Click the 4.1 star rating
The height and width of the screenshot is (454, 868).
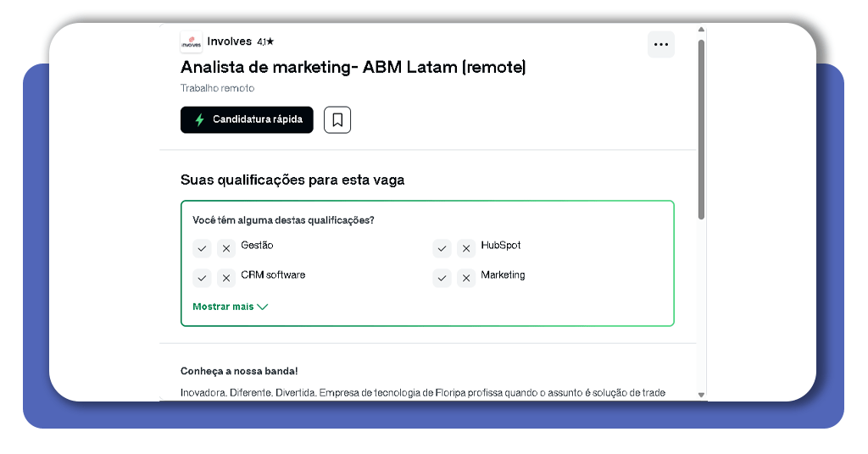click(x=265, y=42)
